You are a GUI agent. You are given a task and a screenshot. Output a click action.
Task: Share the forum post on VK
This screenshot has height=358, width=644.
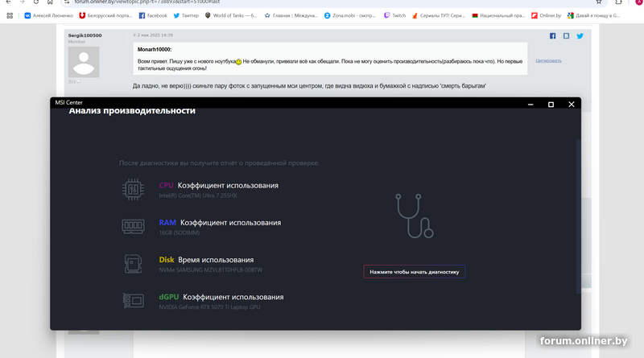click(x=566, y=36)
